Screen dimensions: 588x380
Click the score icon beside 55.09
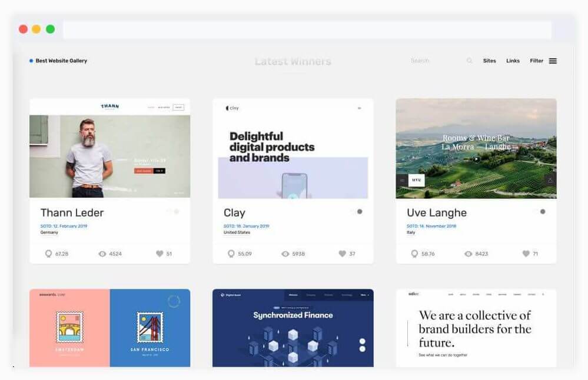[x=231, y=254]
